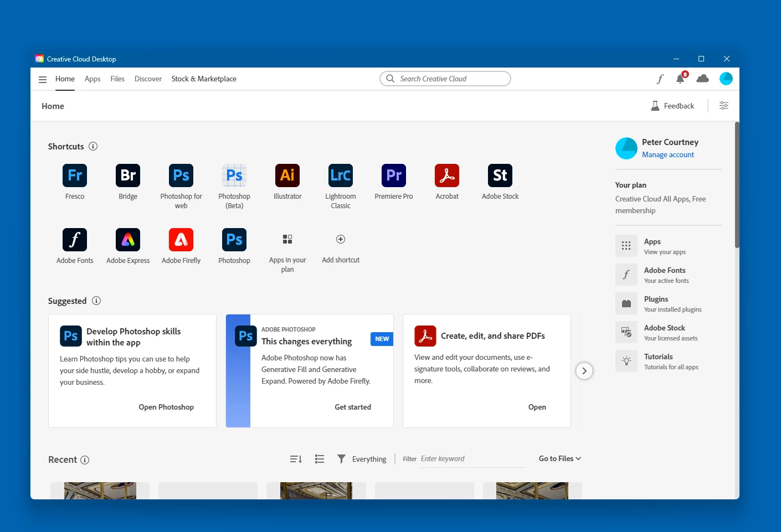Switch to the Apps tab

tap(93, 79)
